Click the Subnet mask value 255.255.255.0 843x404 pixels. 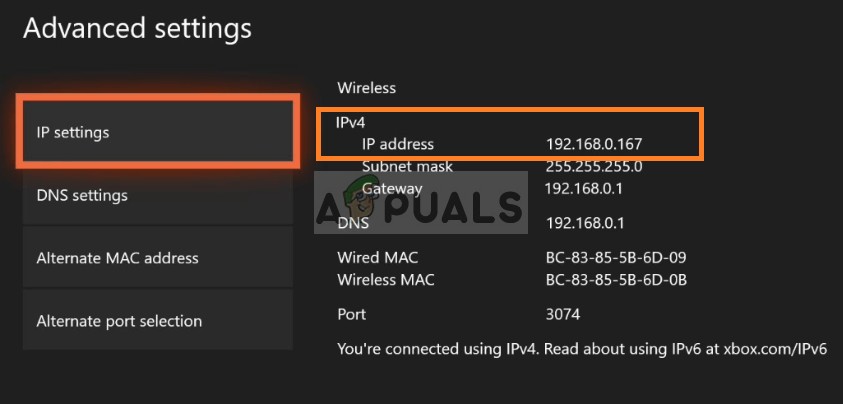pyautogui.click(x=594, y=166)
